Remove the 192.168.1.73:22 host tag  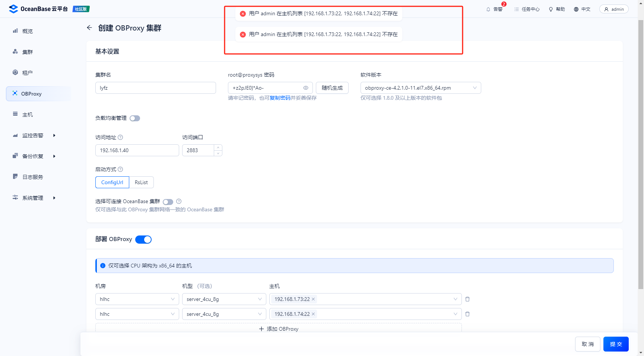313,299
